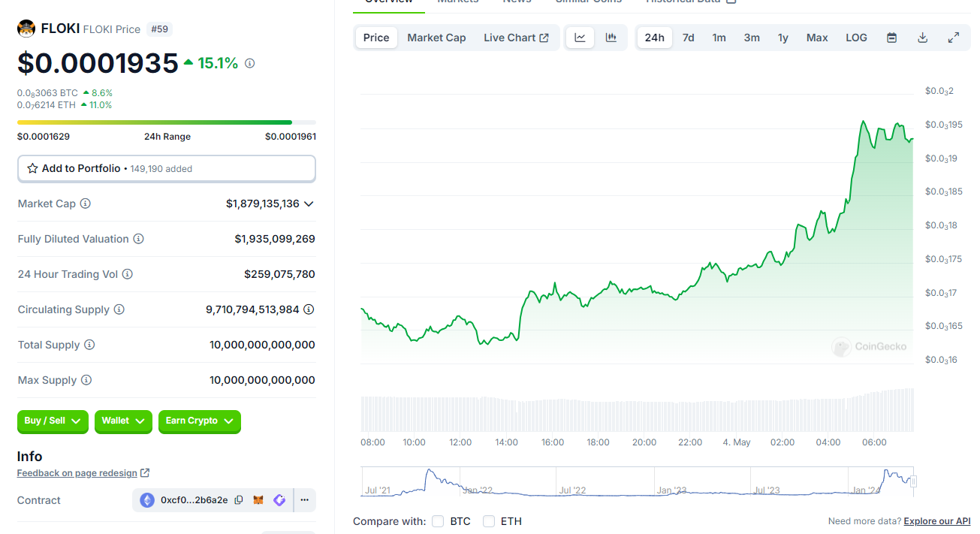This screenshot has width=980, height=534.
Task: Open the price change info icon
Action: point(250,64)
